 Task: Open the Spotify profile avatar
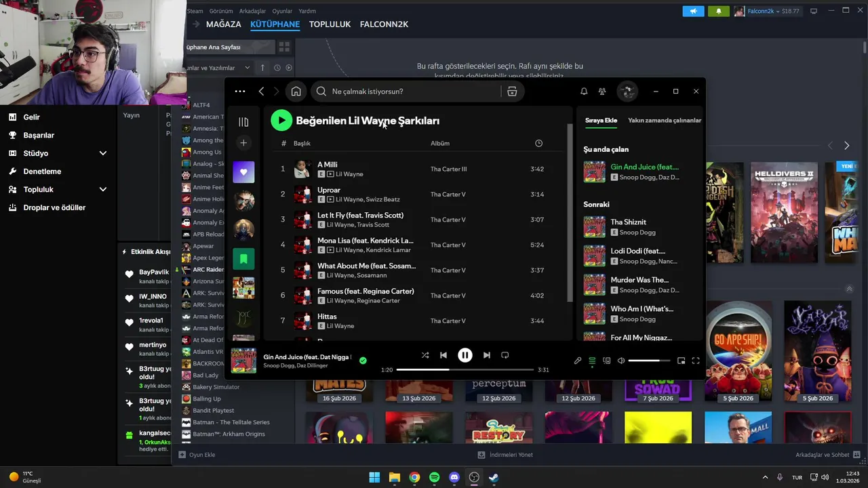(x=627, y=91)
